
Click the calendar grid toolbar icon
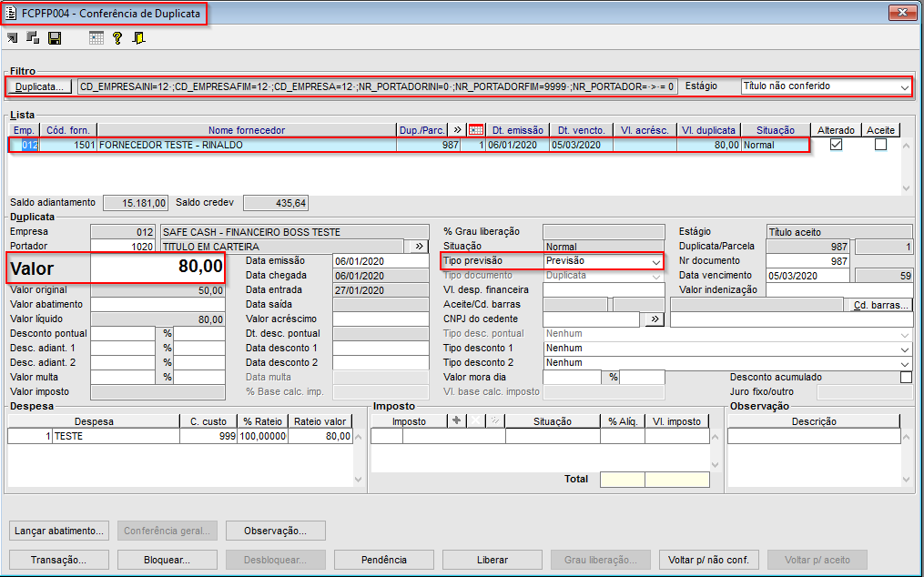(96, 38)
